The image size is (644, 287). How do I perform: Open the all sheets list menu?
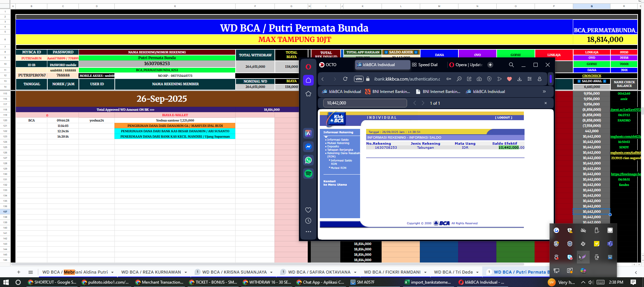[31, 272]
